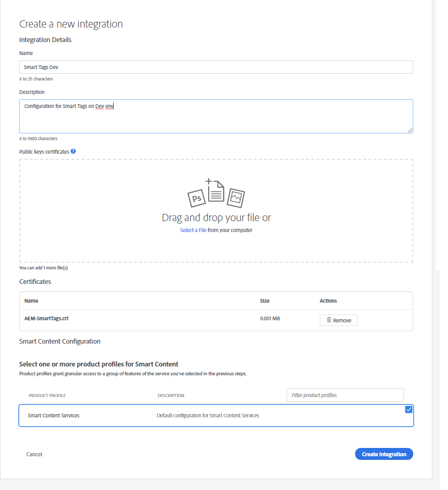448x490 pixels.
Task: Click the AEM-SmartTags.crt file name
Action: 46,318
